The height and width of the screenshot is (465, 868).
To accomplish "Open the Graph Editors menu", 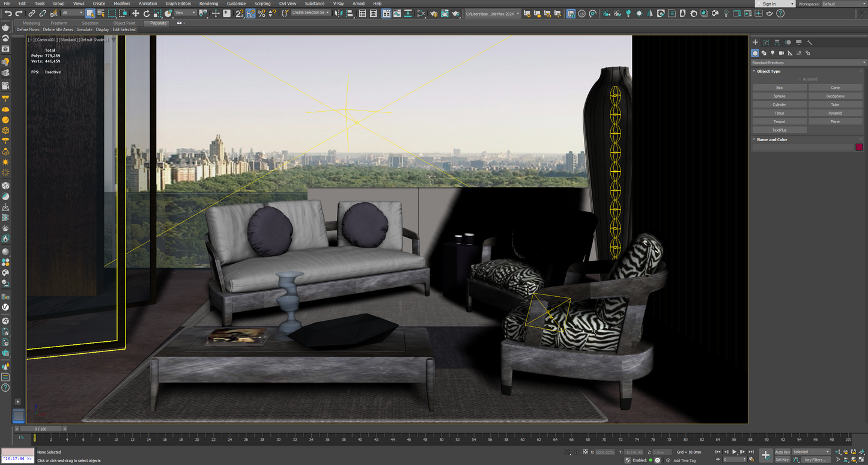I will (178, 4).
